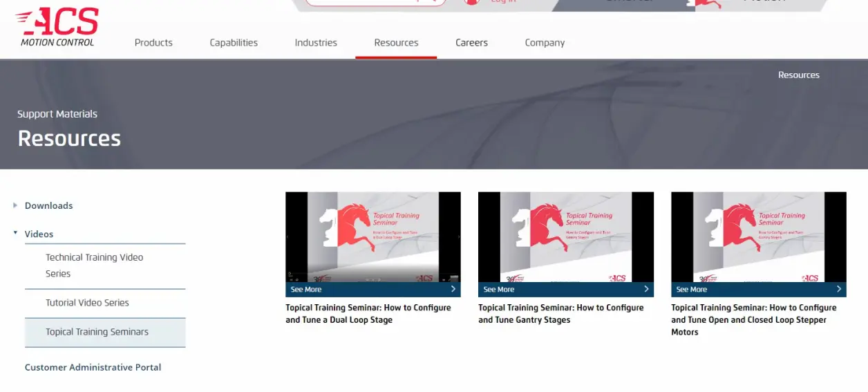The image size is (868, 392).
Task: Click See More under Stepper Motors video
Action: click(692, 290)
